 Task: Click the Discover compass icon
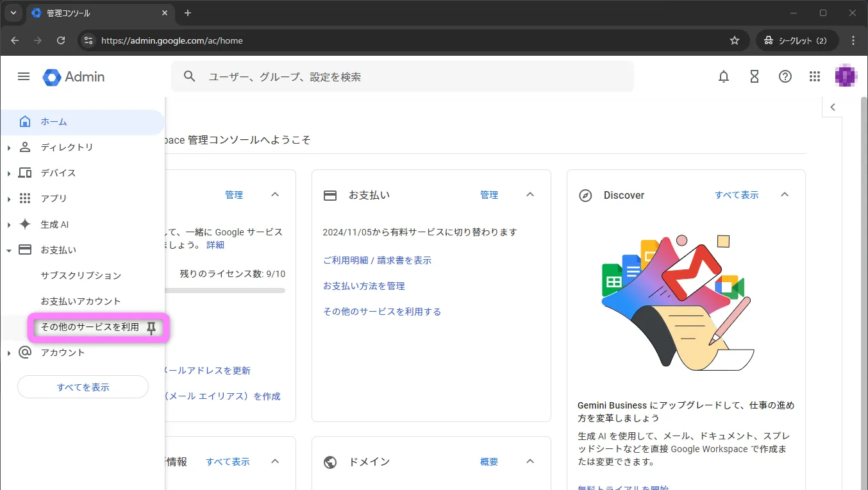[585, 196]
